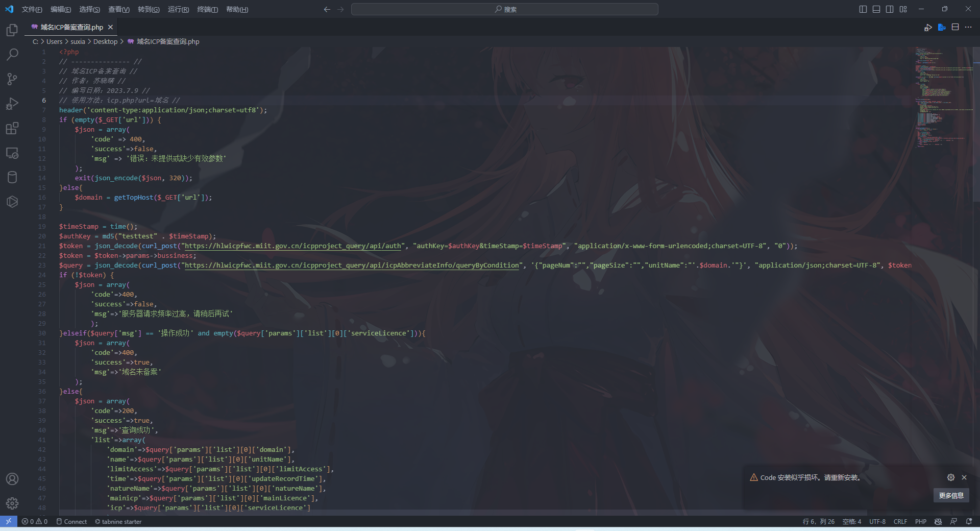
Task: Click the minimap code overview
Action: 943,97
